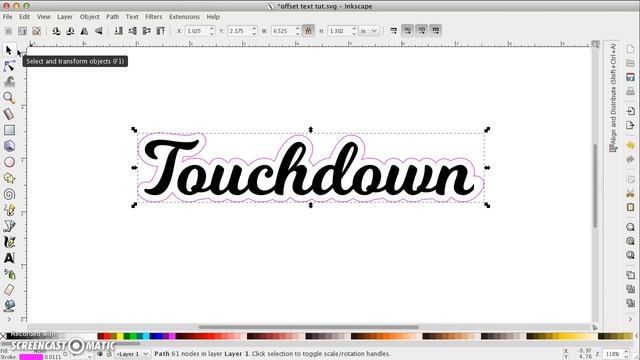Screen dimensions: 640x360
Task: Save document using floppy icon
Action: click(630, 77)
